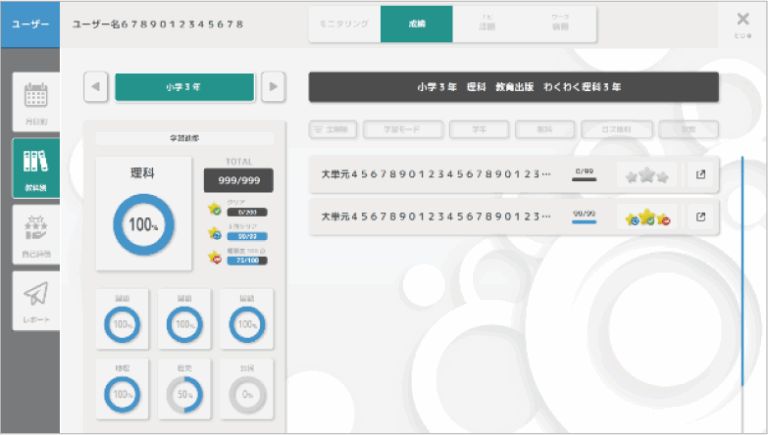Select the 大単元 row showing 99/99
This screenshot has width=768, height=435.
pyautogui.click(x=514, y=217)
